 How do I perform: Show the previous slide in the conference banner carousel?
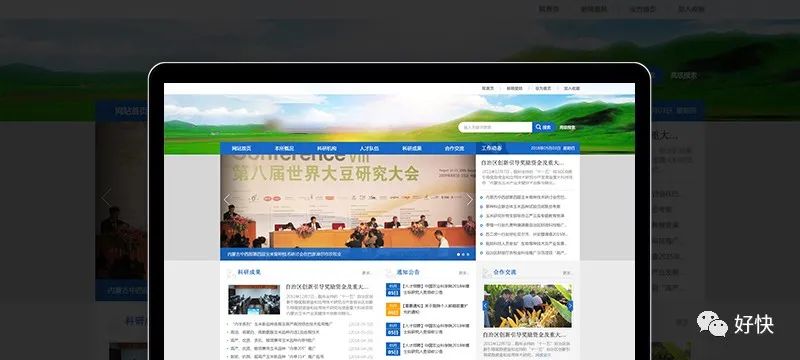coord(227,199)
